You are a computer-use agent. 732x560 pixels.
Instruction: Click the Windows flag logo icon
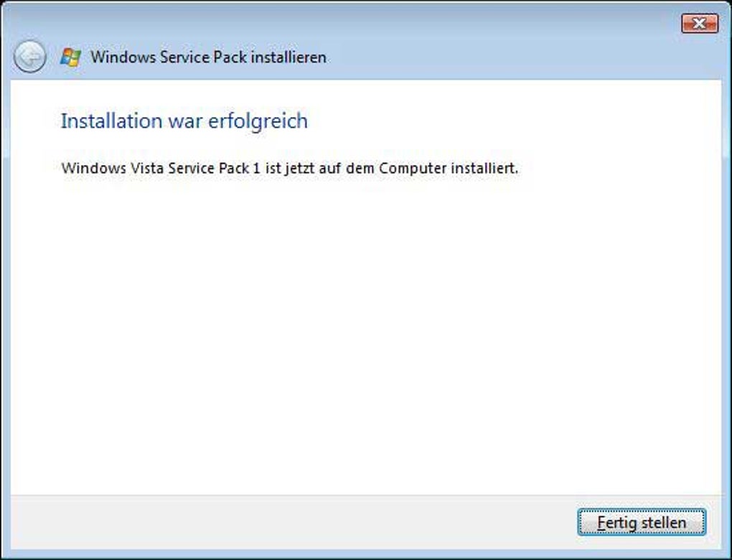point(70,57)
